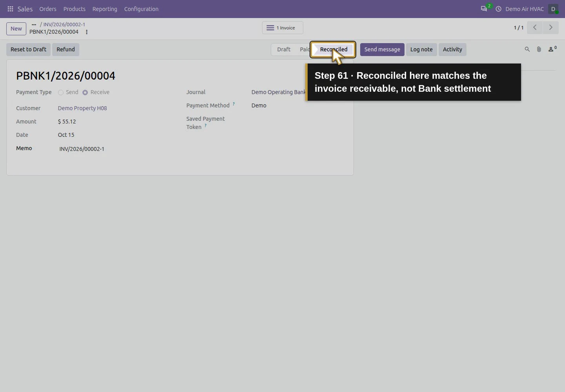Show the Saved Payment Token help tooltip
This screenshot has width=565, height=392.
(x=205, y=125)
